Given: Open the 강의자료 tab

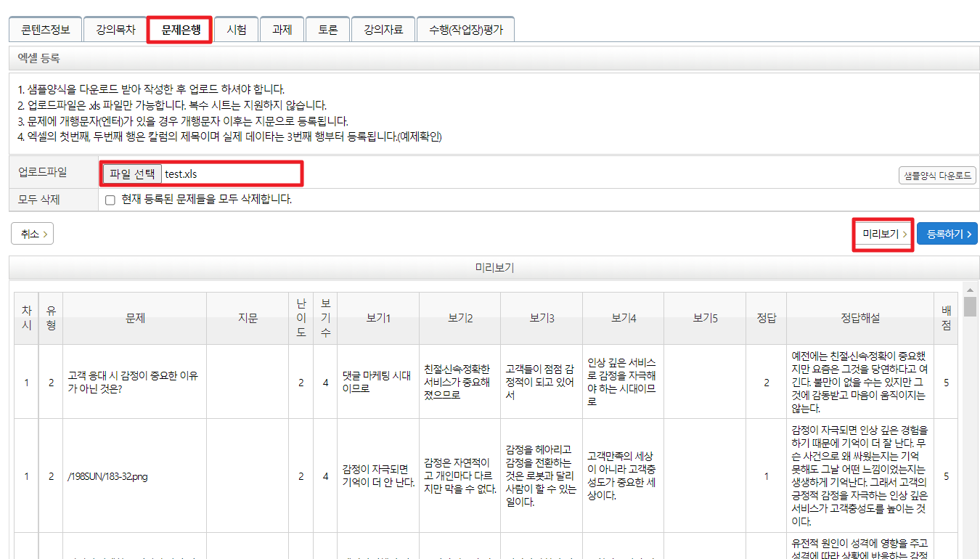Looking at the screenshot, I should (x=383, y=30).
